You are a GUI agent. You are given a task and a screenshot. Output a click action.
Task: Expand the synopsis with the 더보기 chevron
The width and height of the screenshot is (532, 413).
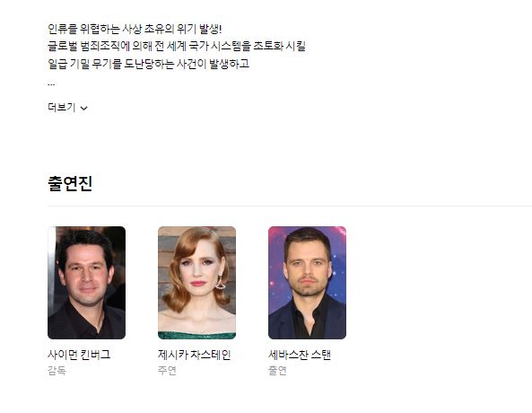click(x=83, y=109)
